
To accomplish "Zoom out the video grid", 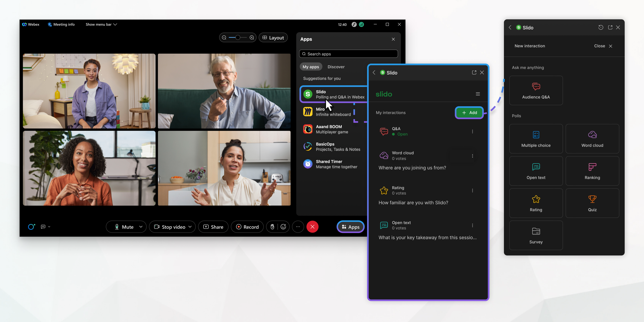I will tap(224, 37).
